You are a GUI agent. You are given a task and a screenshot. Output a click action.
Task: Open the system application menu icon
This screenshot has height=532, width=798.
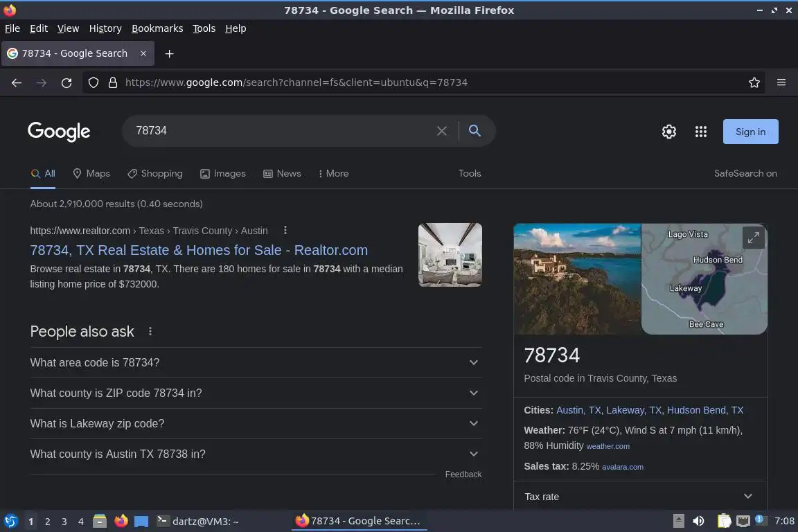click(11, 522)
